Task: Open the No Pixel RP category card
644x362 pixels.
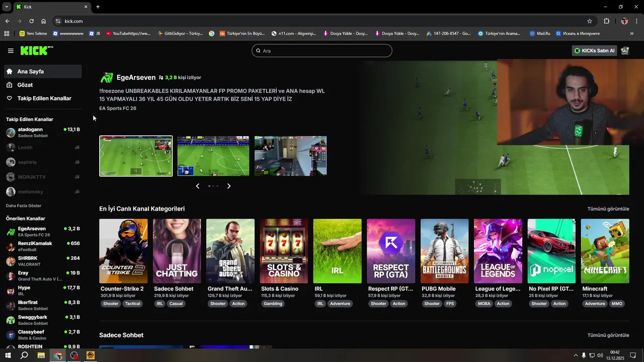Action: point(551,251)
